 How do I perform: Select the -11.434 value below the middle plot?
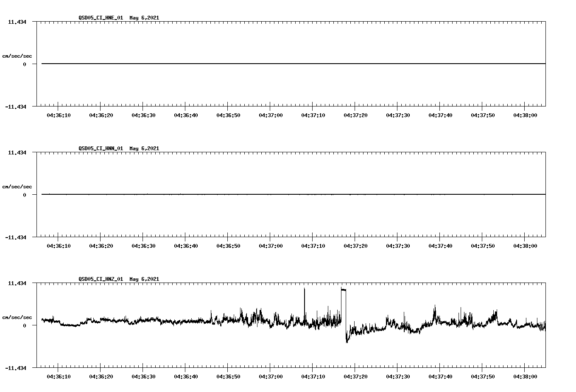(x=16, y=238)
